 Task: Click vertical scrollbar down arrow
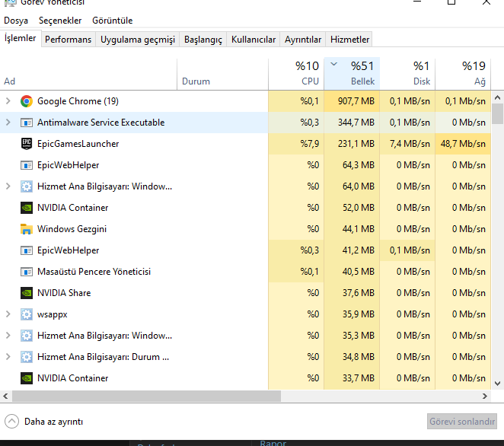click(498, 384)
